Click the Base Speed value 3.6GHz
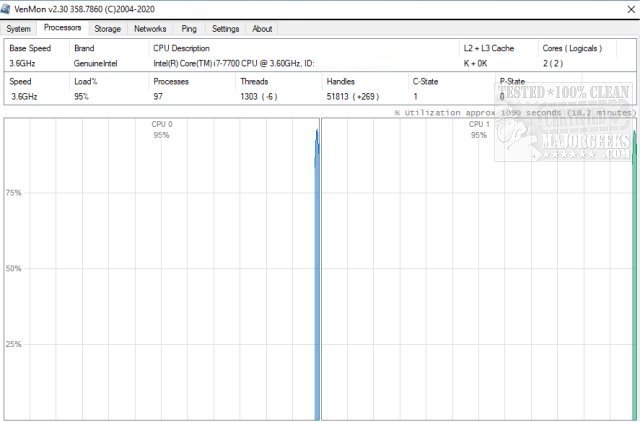This screenshot has height=422, width=640. 22,63
